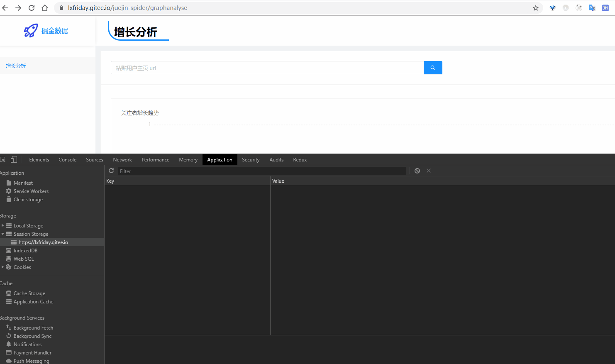The width and height of the screenshot is (615, 364).
Task: Select Manifest in the Application panel
Action: (x=23, y=183)
